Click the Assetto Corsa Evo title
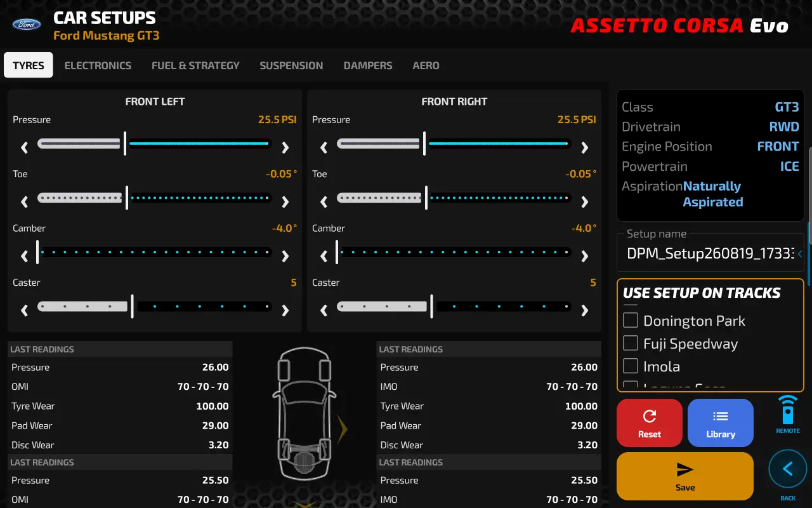Image resolution: width=812 pixels, height=508 pixels. click(x=679, y=25)
